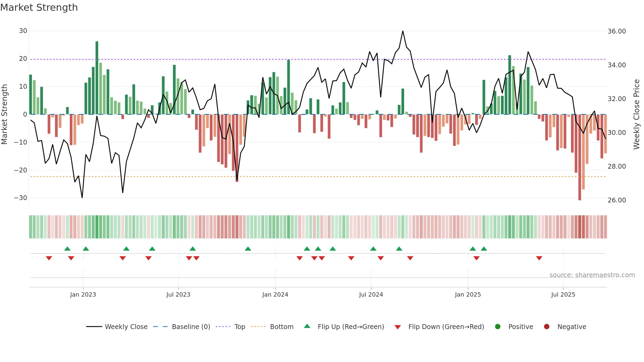Screen dimensions: 644x362
Task: Toggle the Baseline (0) legend entry
Action: [x=181, y=327]
